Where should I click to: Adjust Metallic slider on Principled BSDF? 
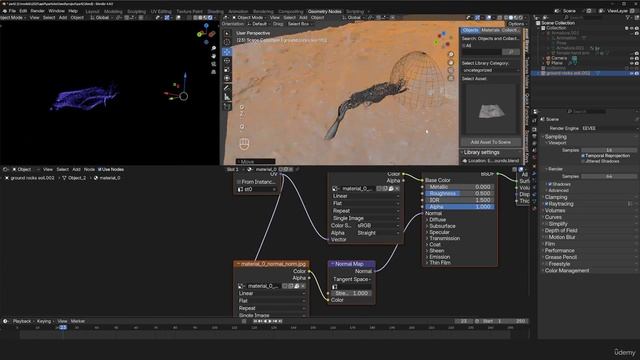click(460, 187)
